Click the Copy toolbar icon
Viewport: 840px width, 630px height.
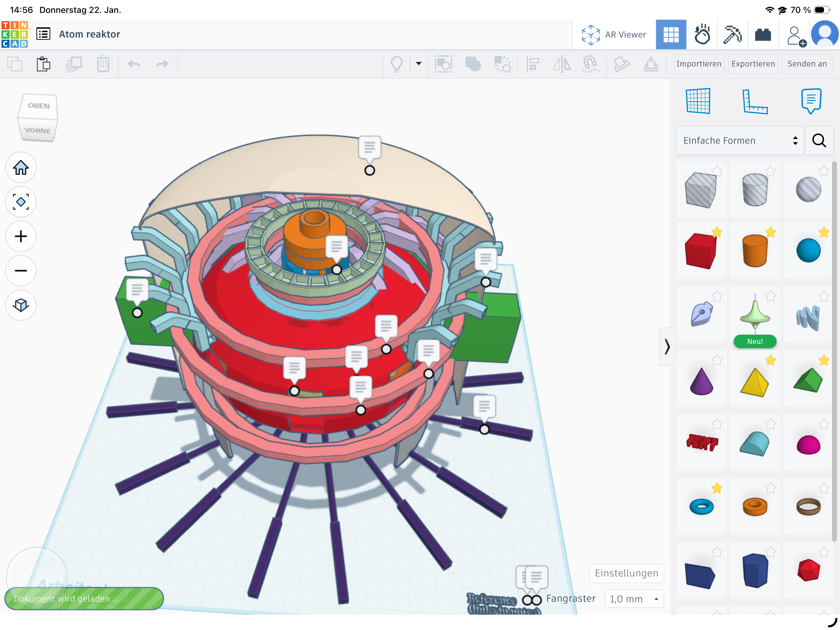[15, 64]
